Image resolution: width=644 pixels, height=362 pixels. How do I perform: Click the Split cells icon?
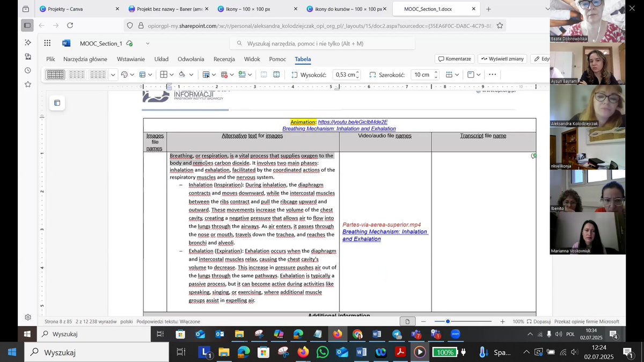[x=276, y=75]
